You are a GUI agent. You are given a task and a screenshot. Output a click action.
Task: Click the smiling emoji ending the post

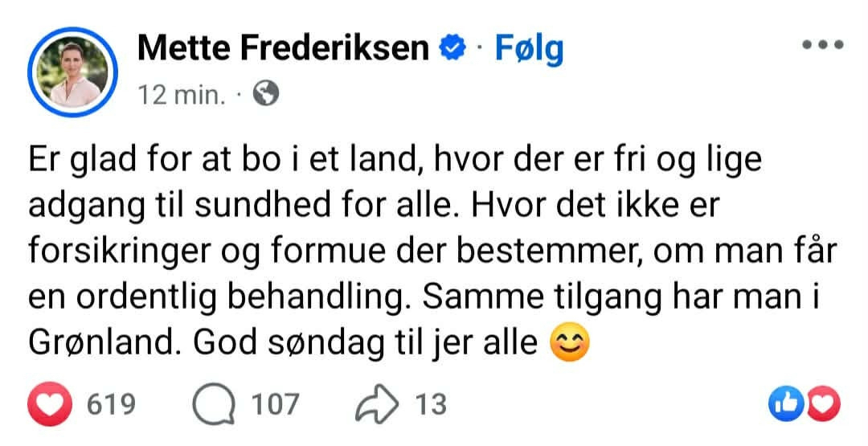tap(569, 343)
